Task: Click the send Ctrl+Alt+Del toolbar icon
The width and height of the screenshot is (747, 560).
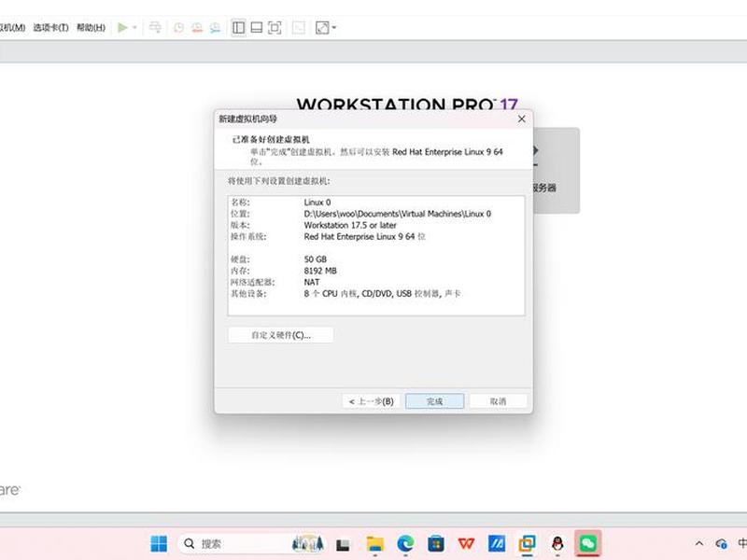Action: (155, 28)
